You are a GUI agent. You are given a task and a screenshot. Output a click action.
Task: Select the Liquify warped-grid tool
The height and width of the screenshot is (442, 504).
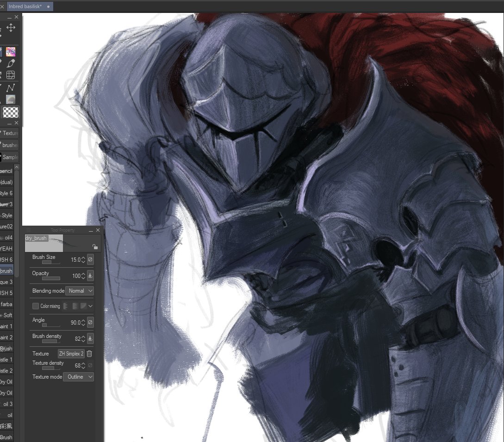pyautogui.click(x=11, y=75)
